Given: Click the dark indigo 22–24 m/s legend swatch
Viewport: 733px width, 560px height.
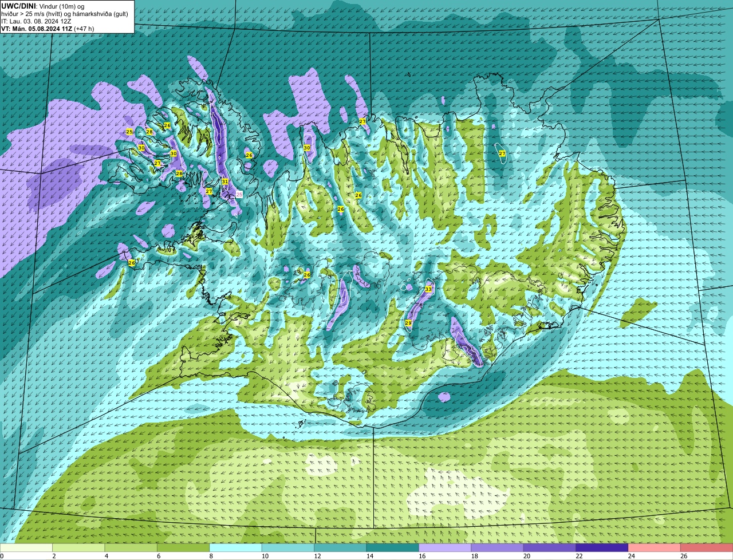Looking at the screenshot, I should coord(602,547).
